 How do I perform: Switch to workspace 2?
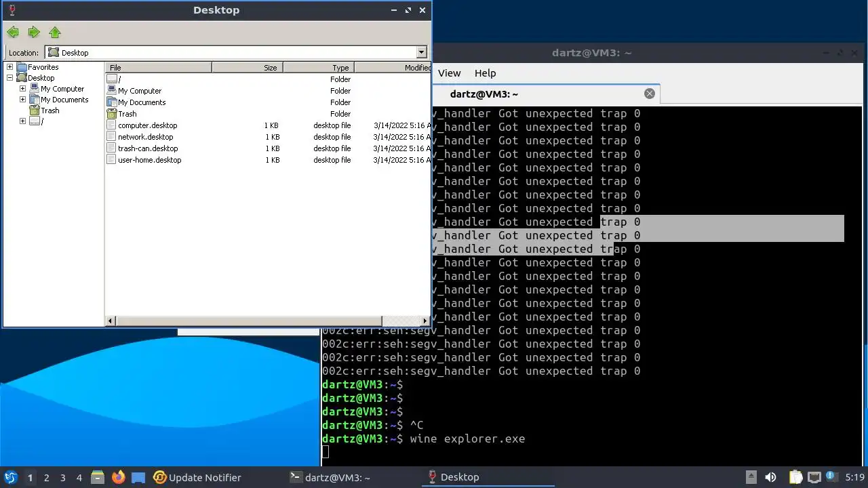(x=47, y=478)
